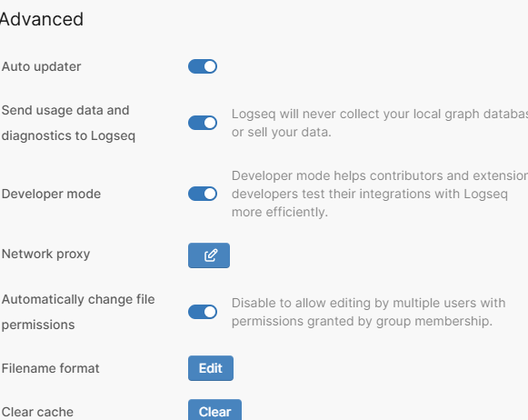Turn off Send usage data and diagnostics toggle
Screen dimensions: 528x420
click(203, 123)
